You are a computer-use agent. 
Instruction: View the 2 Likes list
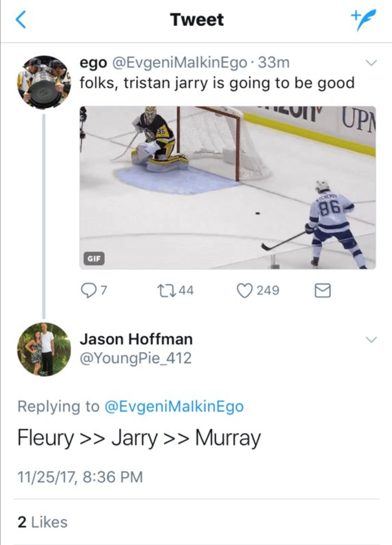[43, 522]
